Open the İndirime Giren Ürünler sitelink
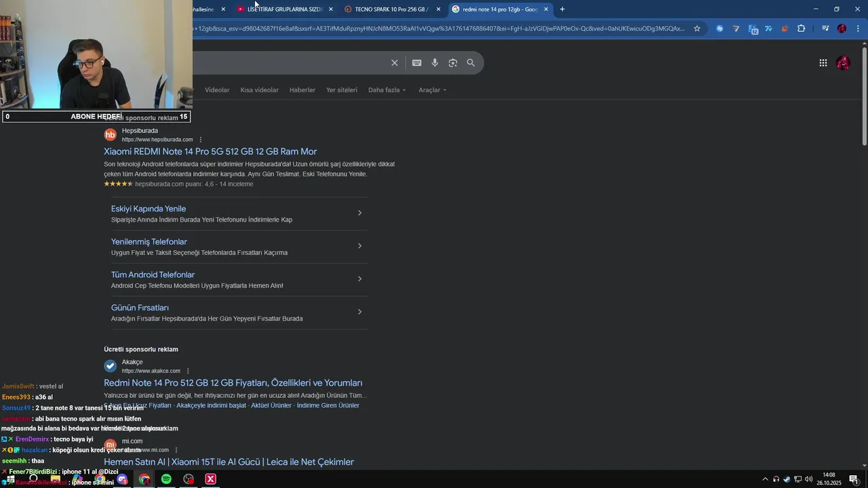868x488 pixels. [328, 405]
